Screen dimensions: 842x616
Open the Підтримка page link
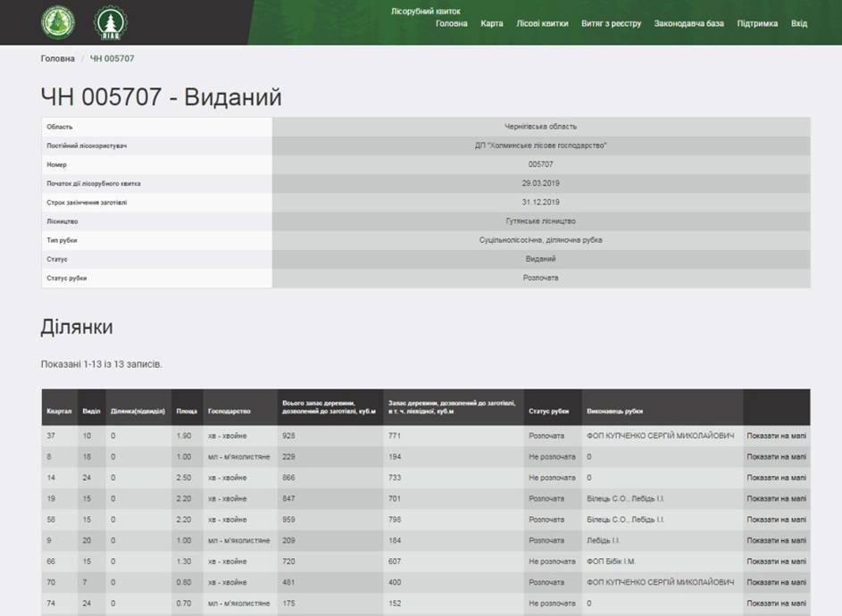pos(757,23)
